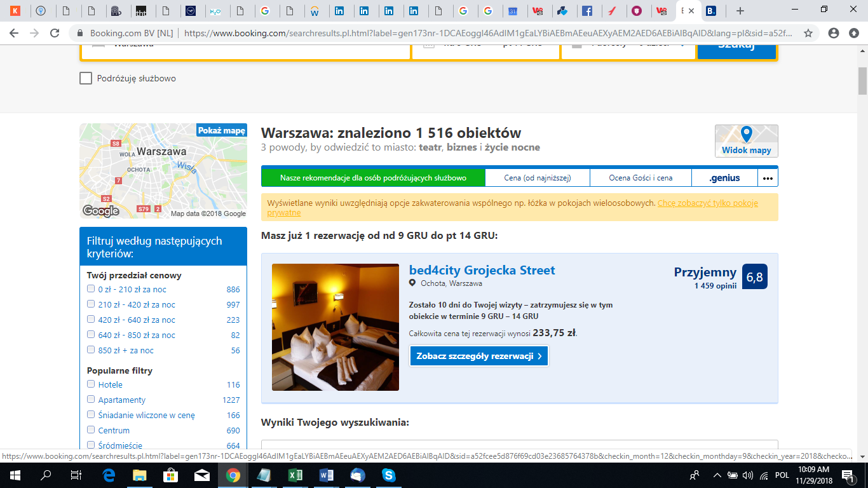Click Zobacz szczegóły rezerwacji button
The image size is (868, 488).
coord(479,356)
